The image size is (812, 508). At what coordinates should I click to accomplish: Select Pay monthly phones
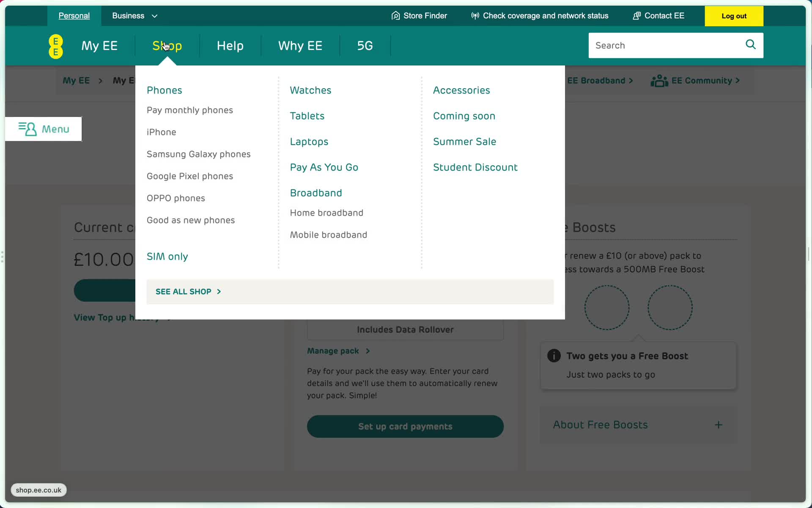[189, 110]
